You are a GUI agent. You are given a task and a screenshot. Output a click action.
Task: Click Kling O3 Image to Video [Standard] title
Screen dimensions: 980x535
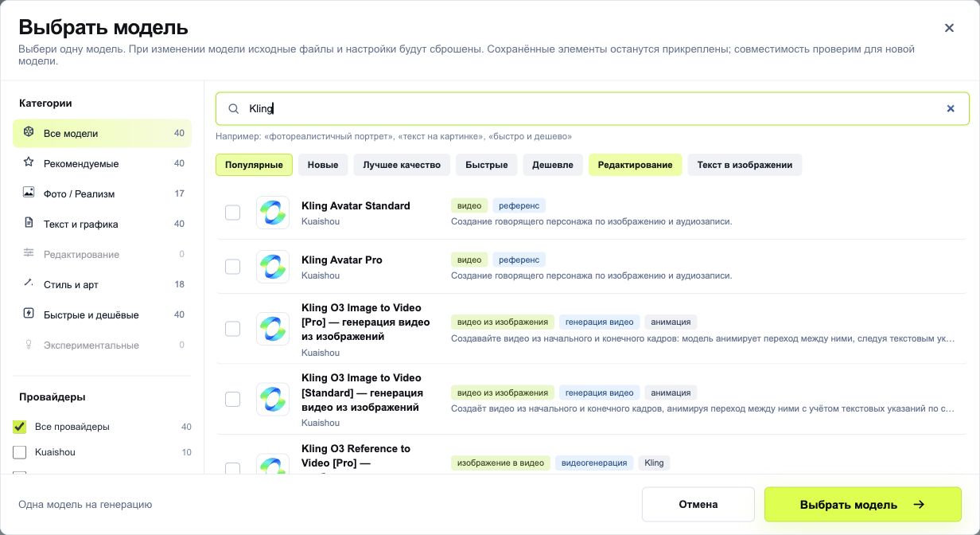(x=362, y=392)
